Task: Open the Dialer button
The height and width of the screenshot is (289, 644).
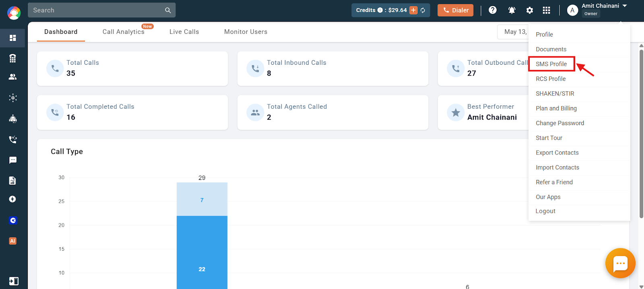Action: coord(455,10)
